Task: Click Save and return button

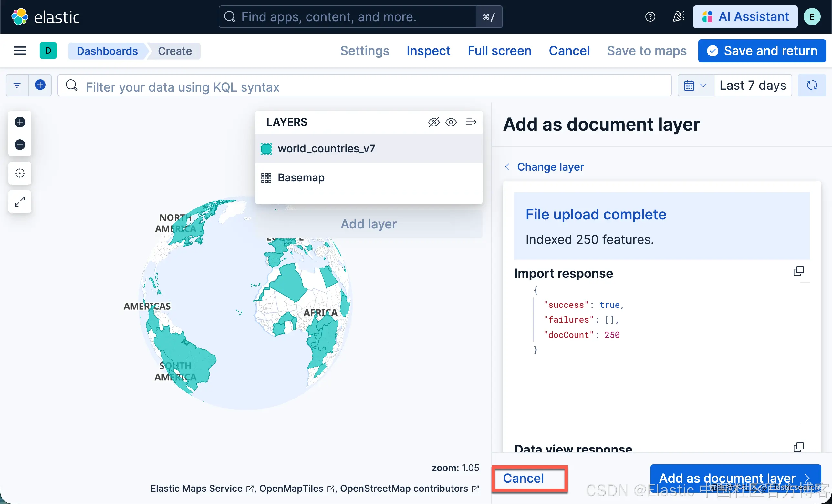Action: 762,51
